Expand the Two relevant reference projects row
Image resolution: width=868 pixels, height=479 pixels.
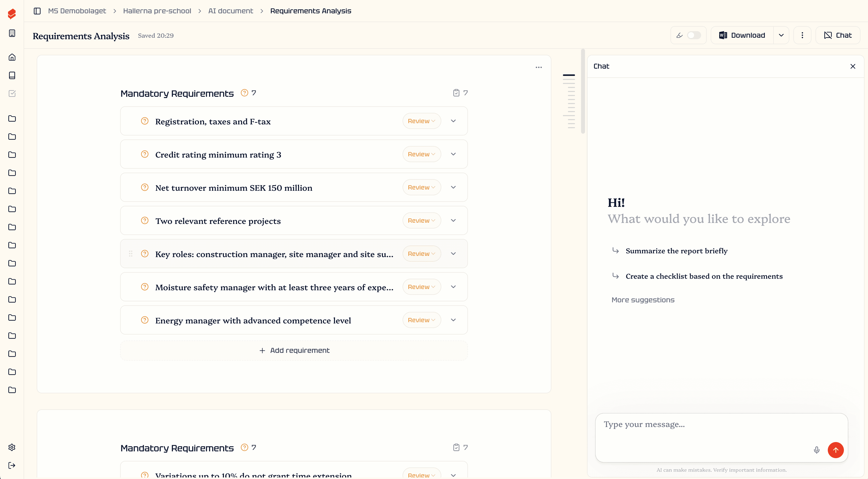pyautogui.click(x=453, y=220)
